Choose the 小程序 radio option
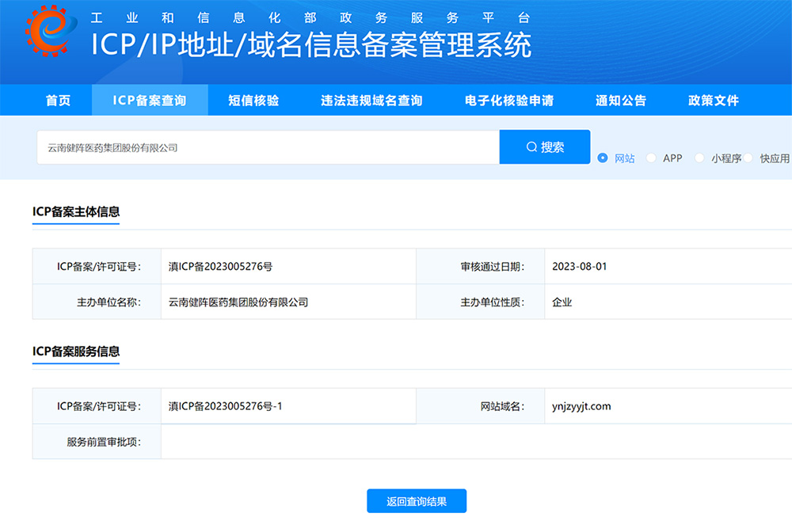792x532 pixels. pyautogui.click(x=699, y=158)
